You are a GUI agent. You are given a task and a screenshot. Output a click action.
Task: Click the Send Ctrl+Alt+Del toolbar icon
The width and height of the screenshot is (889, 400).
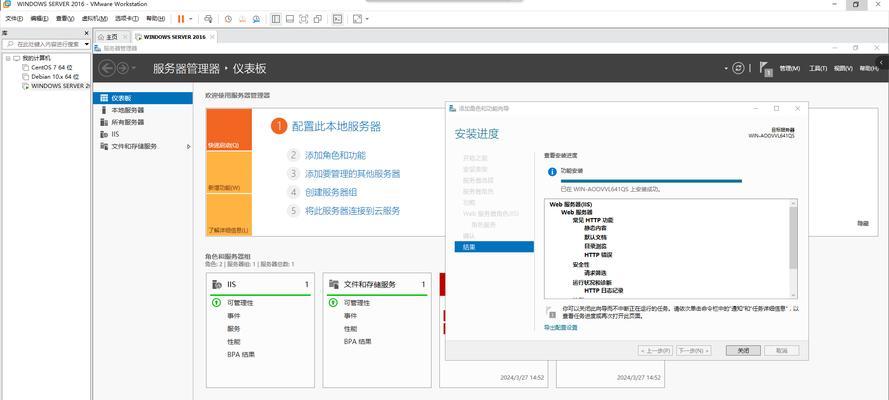pyautogui.click(x=208, y=19)
